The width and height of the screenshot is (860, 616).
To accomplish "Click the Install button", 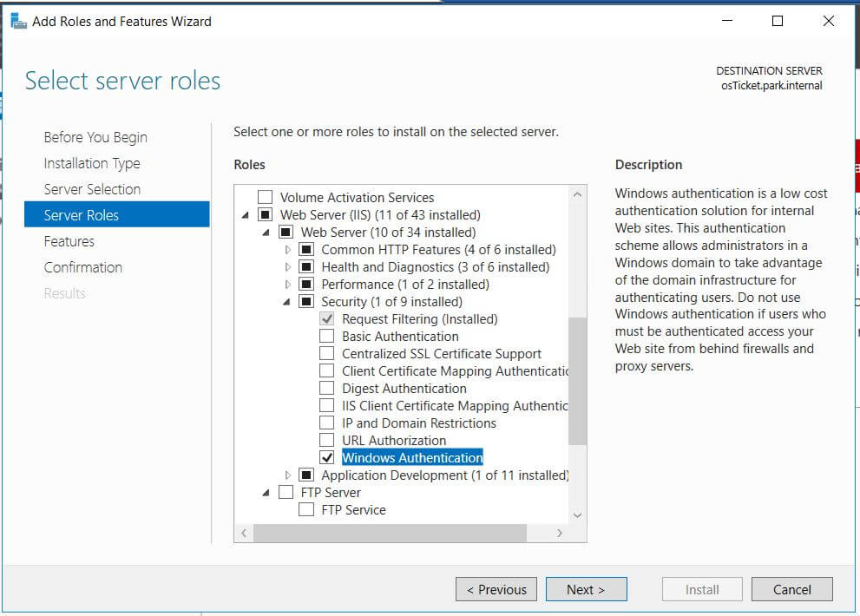I will click(702, 589).
